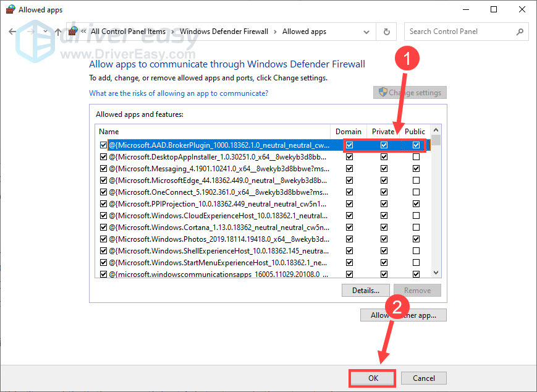537x392 pixels.
Task: Click the title bar firewall icon
Action: point(11,9)
